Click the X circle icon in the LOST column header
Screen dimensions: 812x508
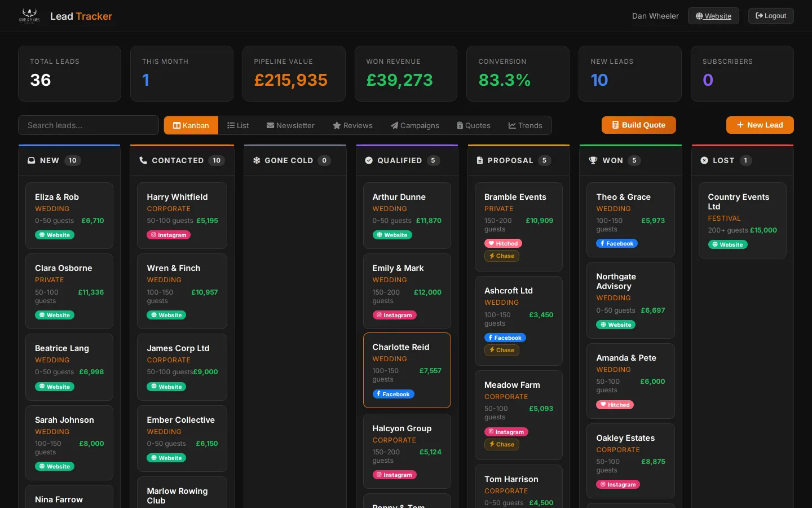click(x=704, y=160)
